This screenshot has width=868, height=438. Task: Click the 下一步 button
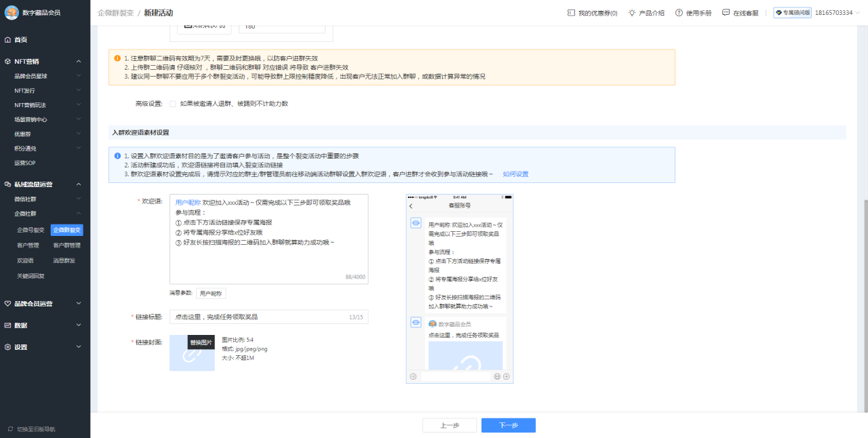coord(508,425)
